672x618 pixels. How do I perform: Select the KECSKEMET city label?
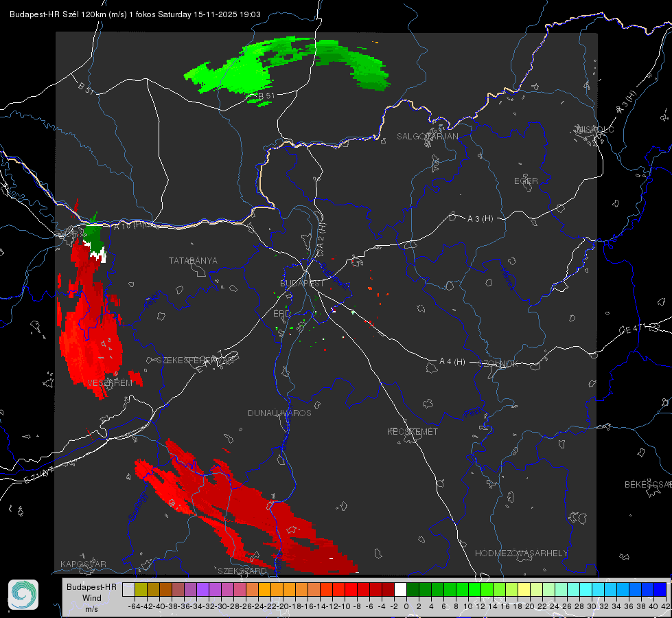[x=413, y=431]
